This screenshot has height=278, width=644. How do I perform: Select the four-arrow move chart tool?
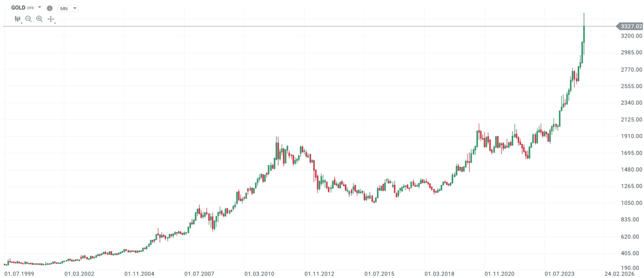coord(51,19)
